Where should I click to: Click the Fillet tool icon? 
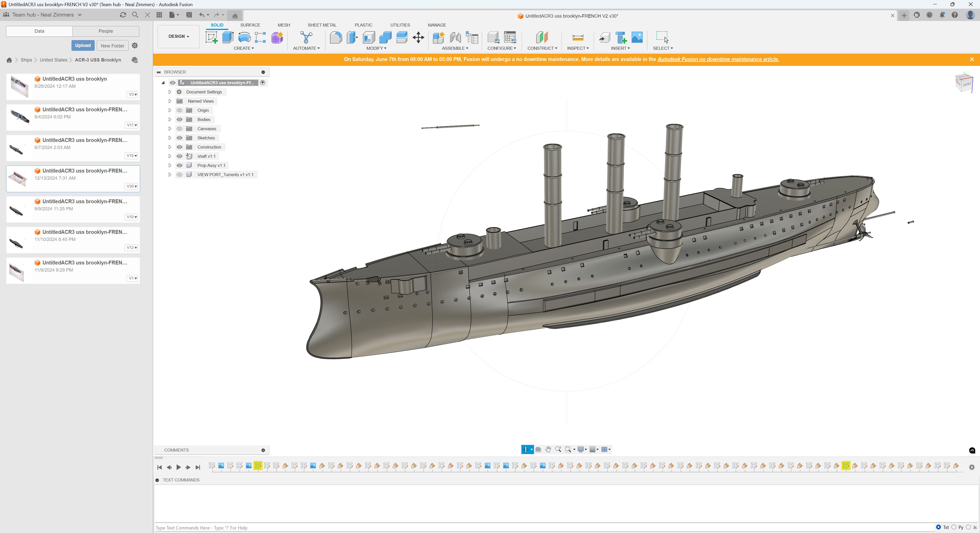[336, 37]
